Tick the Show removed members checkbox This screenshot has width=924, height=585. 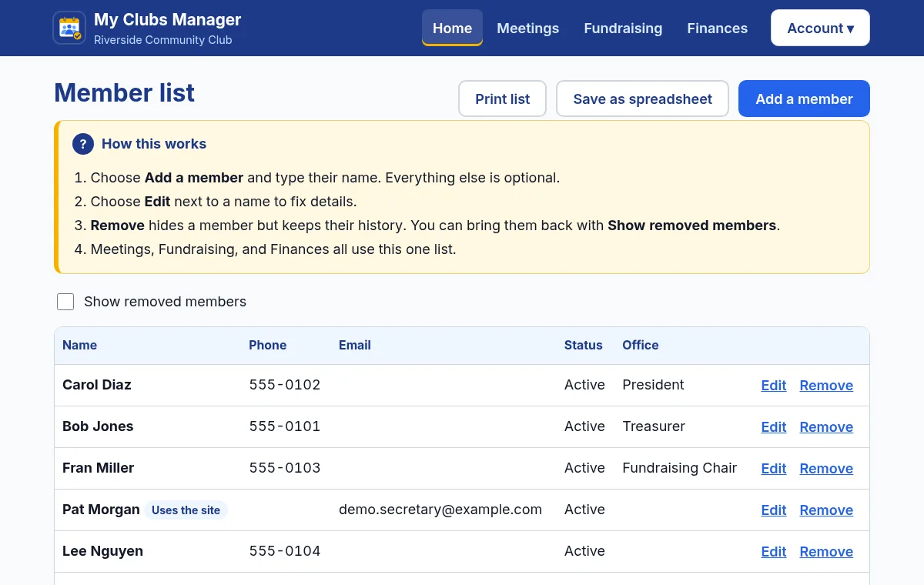[x=65, y=302]
